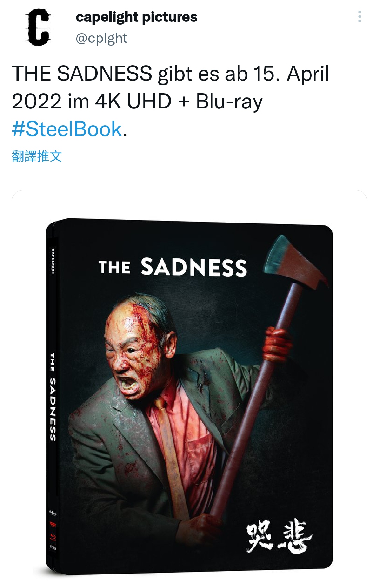This screenshot has width=379, height=588.
Task: Open the #SteelBook hashtag link
Action: pyautogui.click(x=67, y=129)
